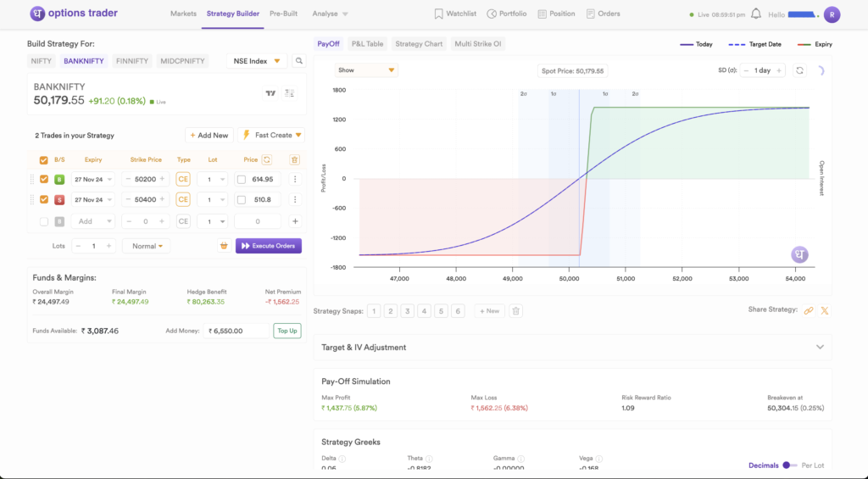Screen dimensions: 868x479
Task: Increase the Lots count with plus
Action: pos(109,246)
